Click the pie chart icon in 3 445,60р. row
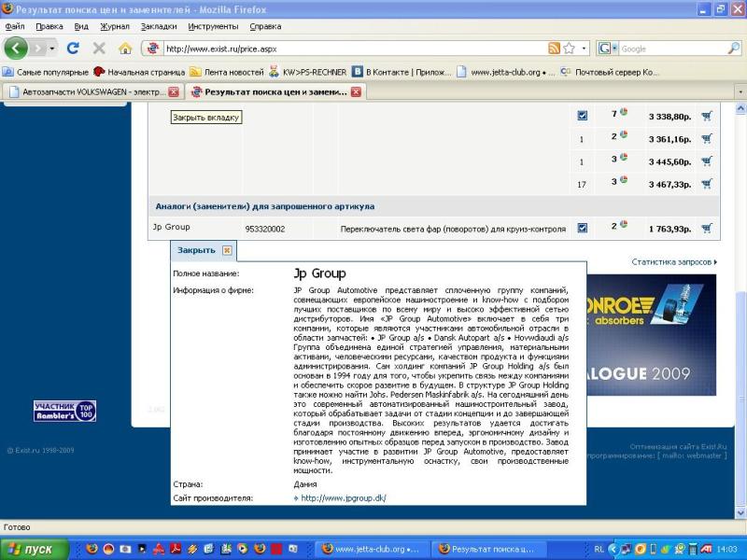The image size is (747, 560). [623, 157]
